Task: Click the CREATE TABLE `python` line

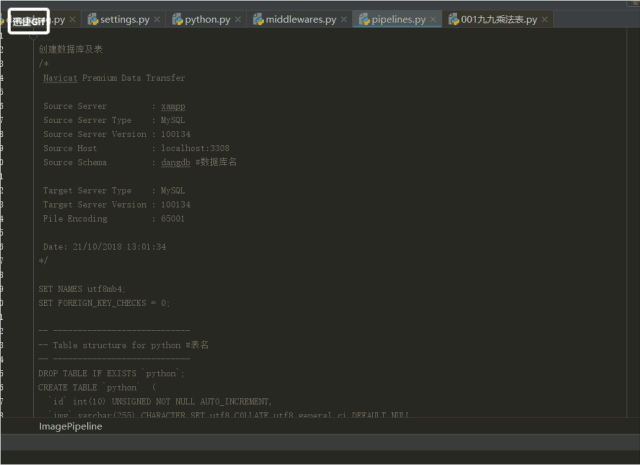Action: click(x=97, y=387)
